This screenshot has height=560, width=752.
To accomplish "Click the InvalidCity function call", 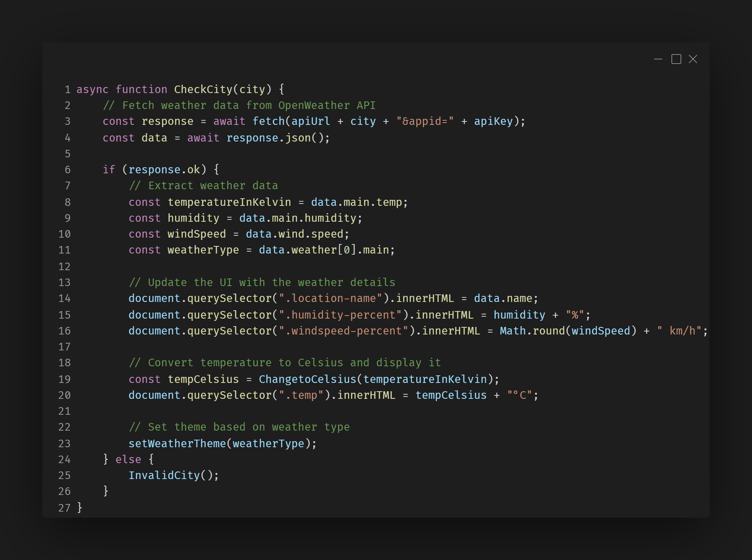I will [164, 475].
